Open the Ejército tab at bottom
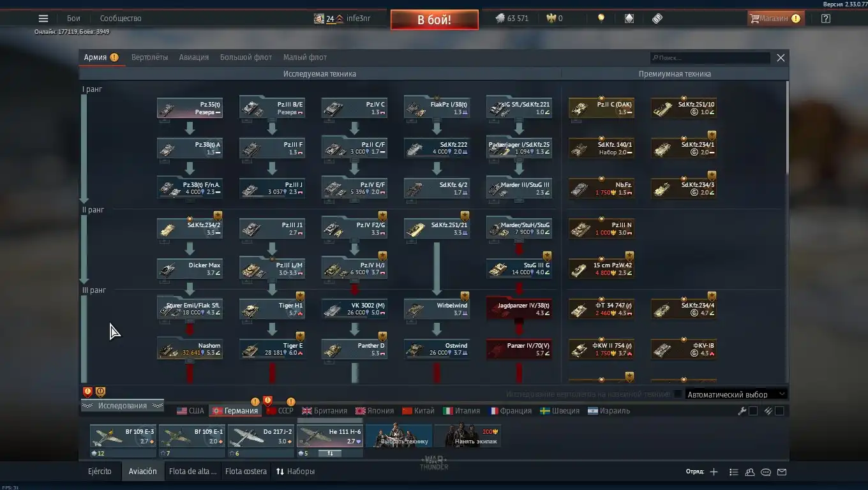This screenshot has height=490, width=868. 100,471
